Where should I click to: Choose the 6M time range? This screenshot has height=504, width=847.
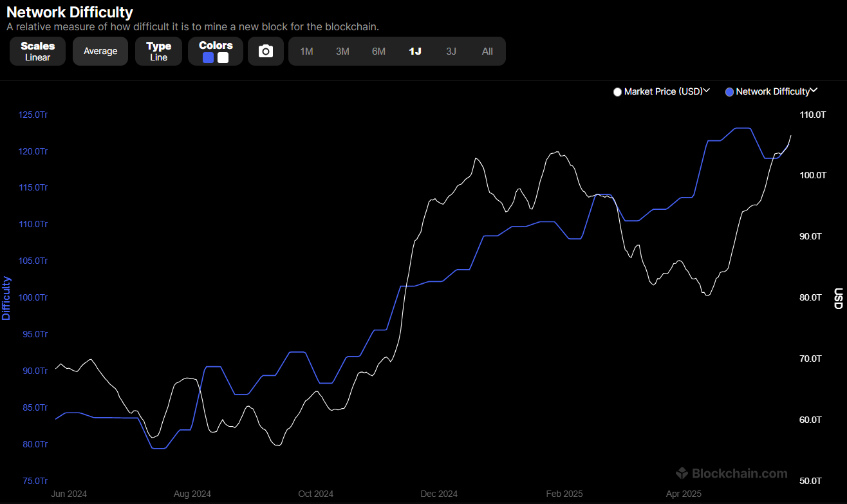[378, 51]
